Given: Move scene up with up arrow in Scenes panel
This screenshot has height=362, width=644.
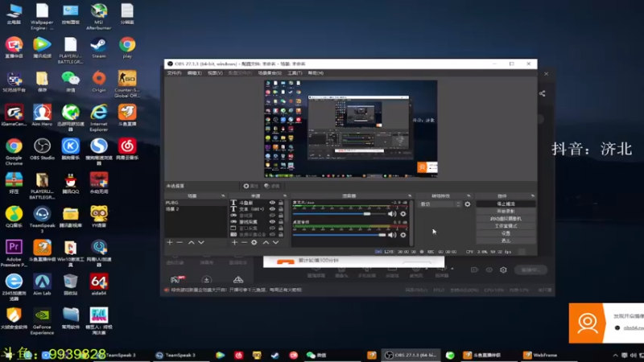Looking at the screenshot, I should pyautogui.click(x=191, y=243).
